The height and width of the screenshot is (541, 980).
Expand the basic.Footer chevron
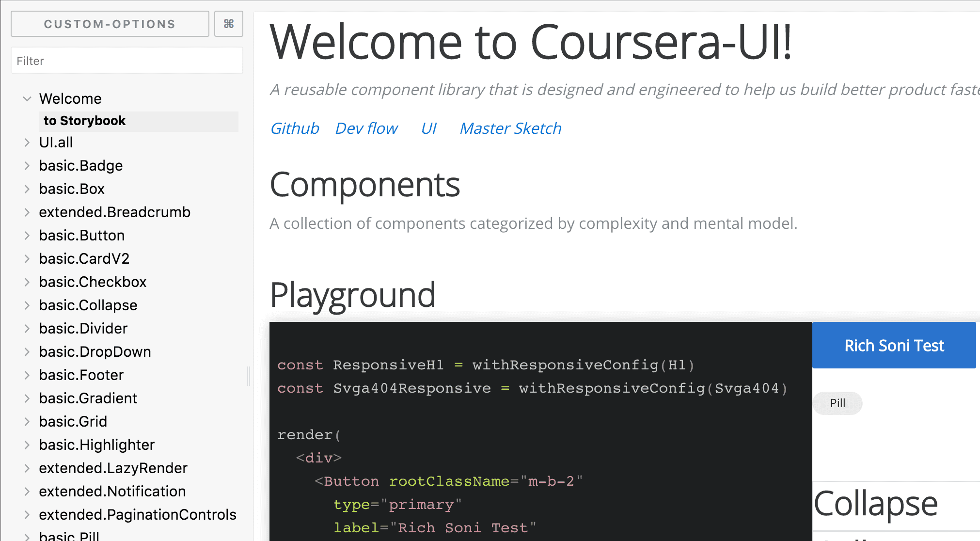pos(27,375)
